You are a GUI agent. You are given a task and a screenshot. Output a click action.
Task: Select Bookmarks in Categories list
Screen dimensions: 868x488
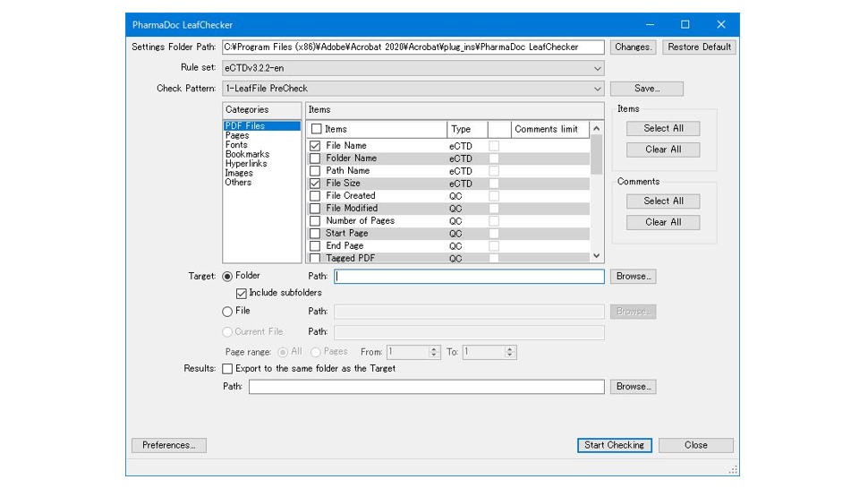point(247,155)
